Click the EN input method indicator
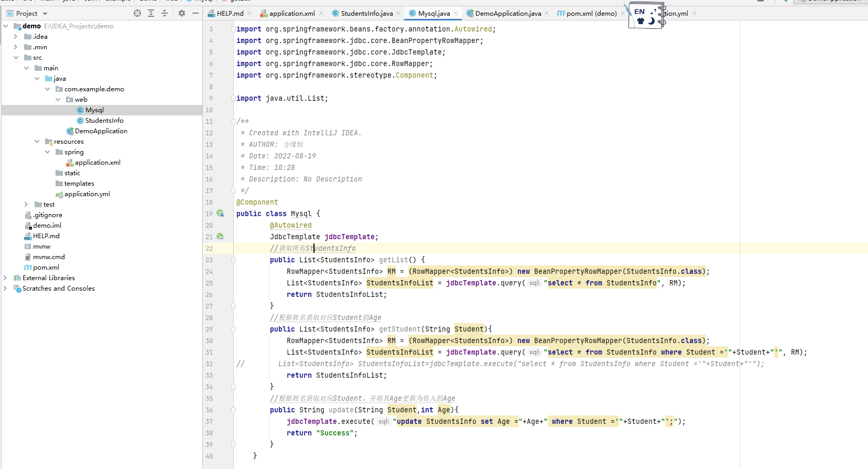This screenshot has width=868, height=469. 639,12
